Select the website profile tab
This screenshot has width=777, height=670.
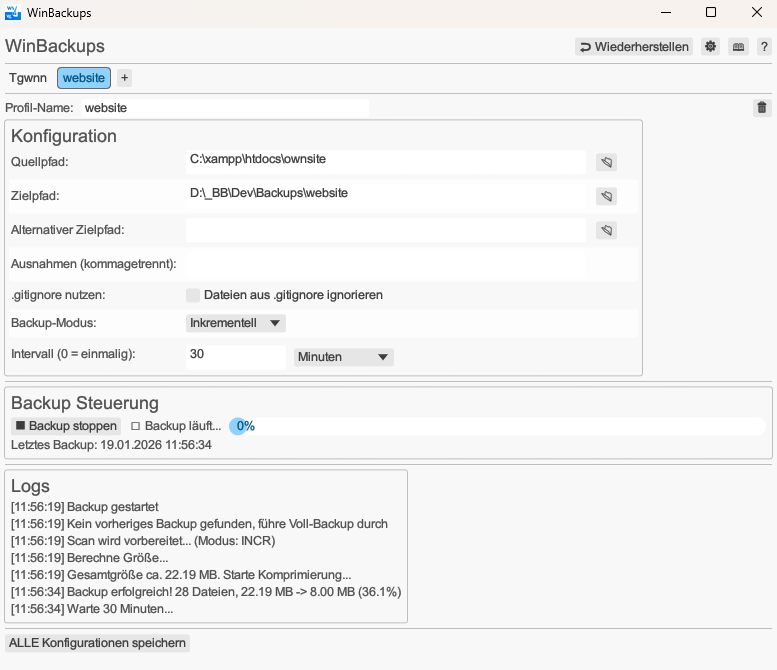(84, 78)
